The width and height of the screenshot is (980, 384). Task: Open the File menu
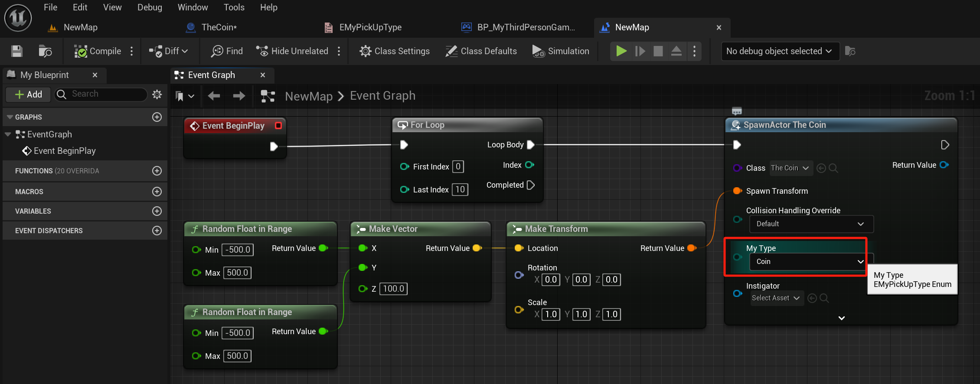[50, 7]
